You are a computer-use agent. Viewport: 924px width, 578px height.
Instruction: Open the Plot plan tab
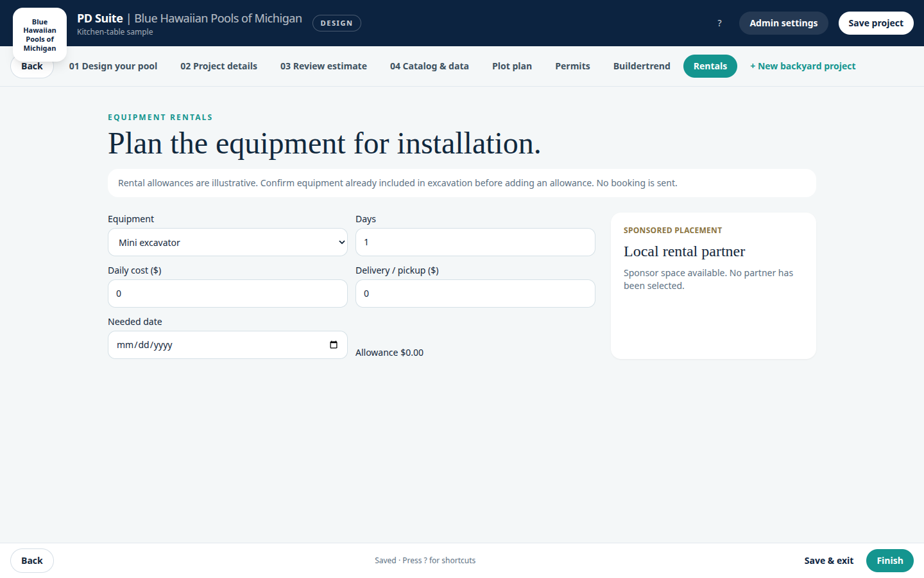512,66
